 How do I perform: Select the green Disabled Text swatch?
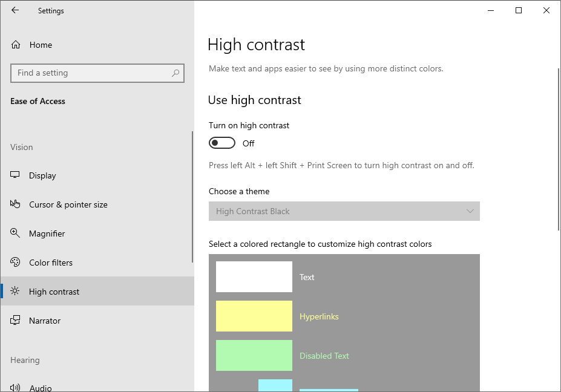(254, 356)
